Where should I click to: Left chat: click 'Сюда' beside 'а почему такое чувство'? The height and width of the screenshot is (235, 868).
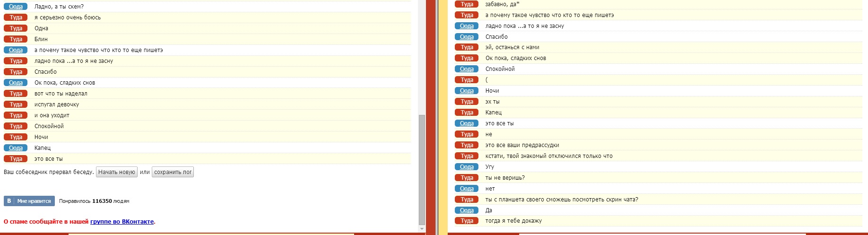pos(16,50)
